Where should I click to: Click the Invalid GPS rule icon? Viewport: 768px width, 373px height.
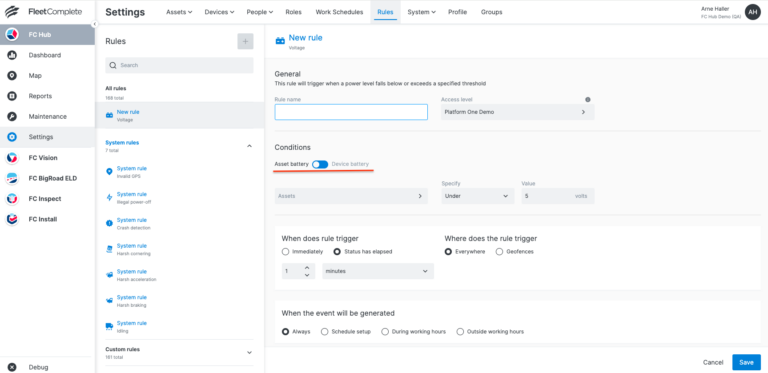click(109, 171)
